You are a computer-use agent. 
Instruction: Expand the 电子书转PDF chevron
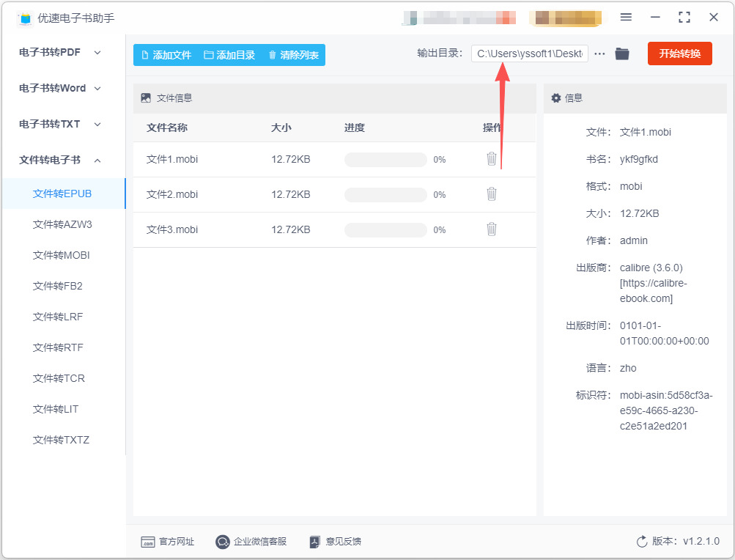coord(97,53)
